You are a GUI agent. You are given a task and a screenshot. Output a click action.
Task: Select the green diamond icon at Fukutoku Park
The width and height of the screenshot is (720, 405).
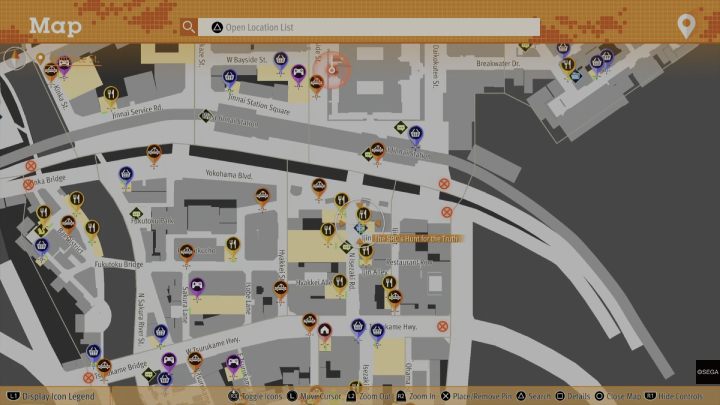click(x=136, y=212)
